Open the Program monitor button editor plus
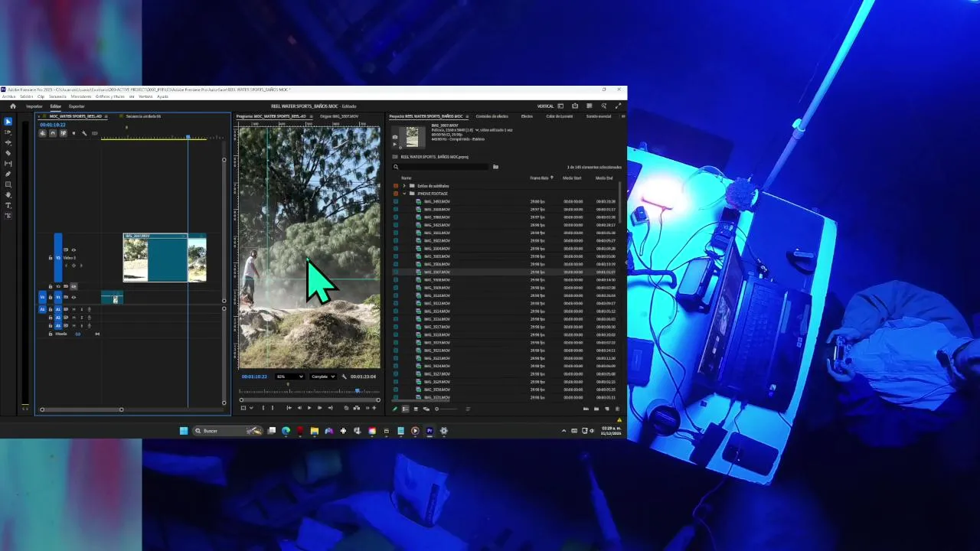This screenshot has height=551, width=980. click(374, 408)
